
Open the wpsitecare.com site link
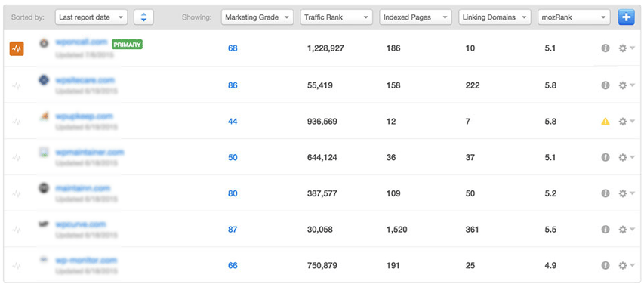[85, 80]
